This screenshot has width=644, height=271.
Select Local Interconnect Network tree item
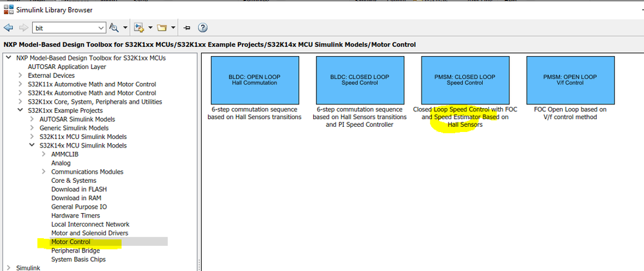point(90,224)
